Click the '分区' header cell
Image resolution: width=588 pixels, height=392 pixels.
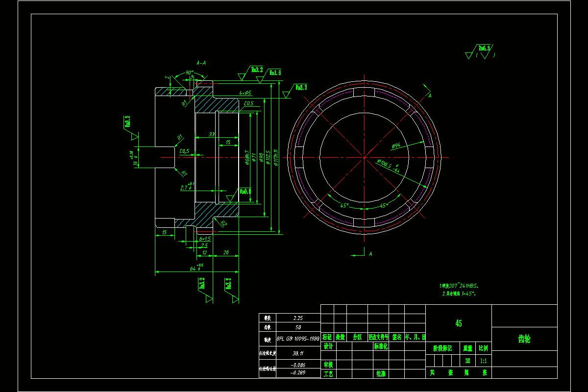pos(357,337)
